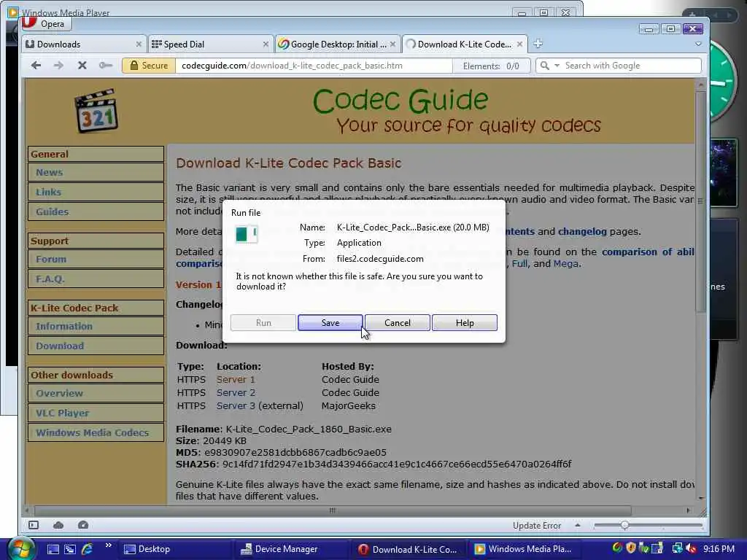Adjust the page zoom slider handle
The height and width of the screenshot is (560, 747).
pyautogui.click(x=624, y=525)
